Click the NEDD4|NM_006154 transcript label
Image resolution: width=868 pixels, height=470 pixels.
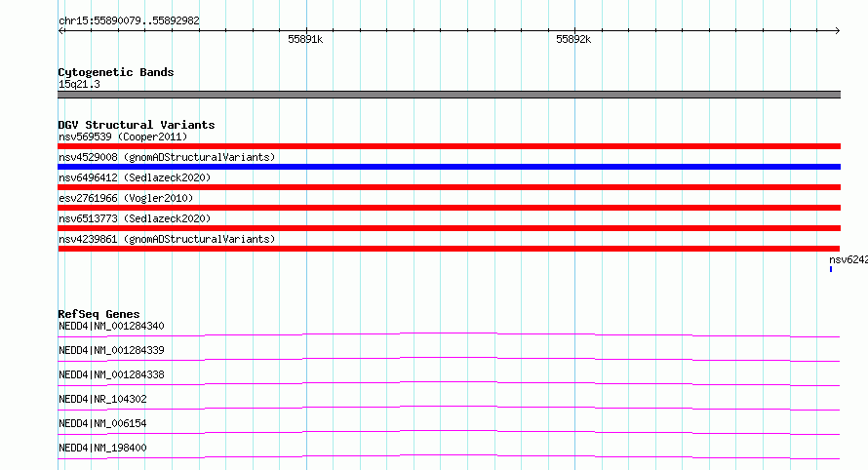pos(102,423)
